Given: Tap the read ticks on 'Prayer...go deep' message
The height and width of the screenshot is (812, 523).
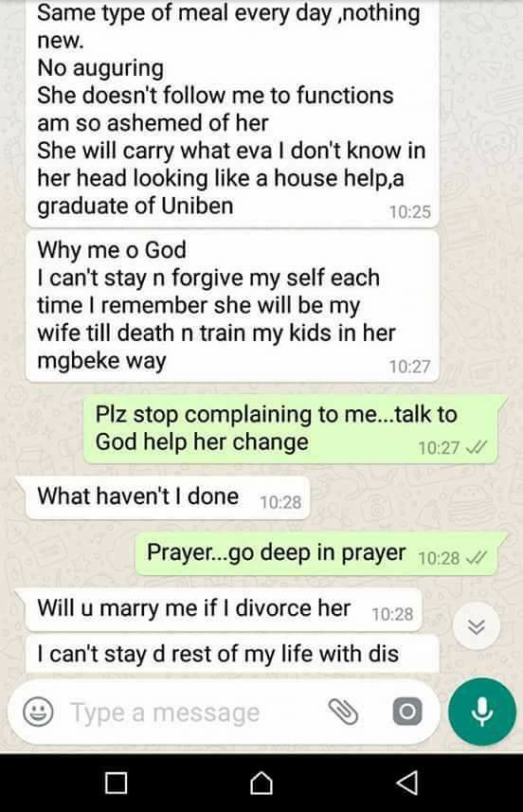Looking at the screenshot, I should (477, 558).
